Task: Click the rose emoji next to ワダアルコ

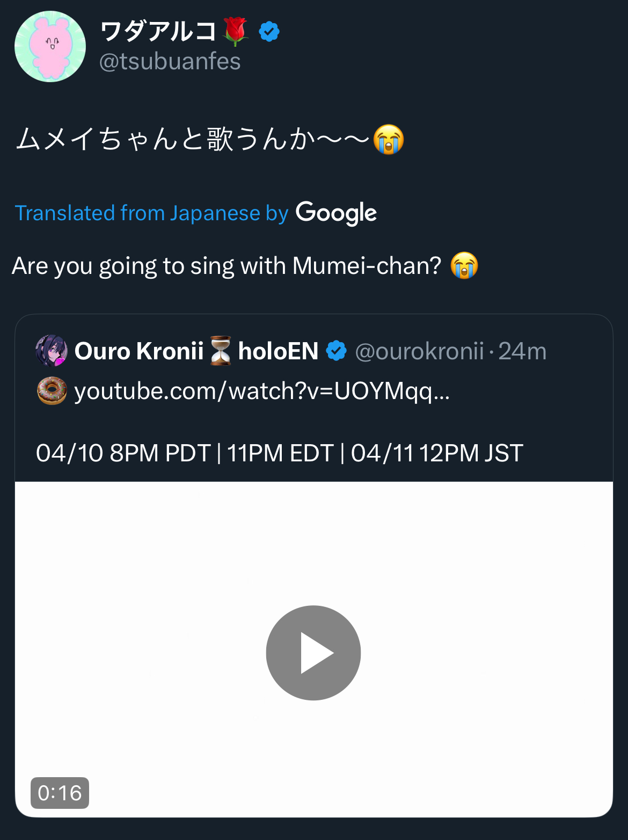Action: pos(235,31)
